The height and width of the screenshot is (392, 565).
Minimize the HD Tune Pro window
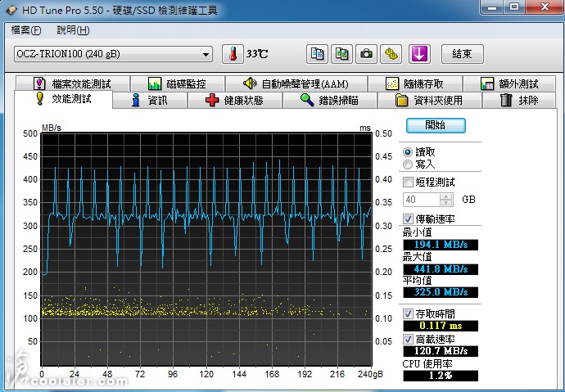pos(492,7)
